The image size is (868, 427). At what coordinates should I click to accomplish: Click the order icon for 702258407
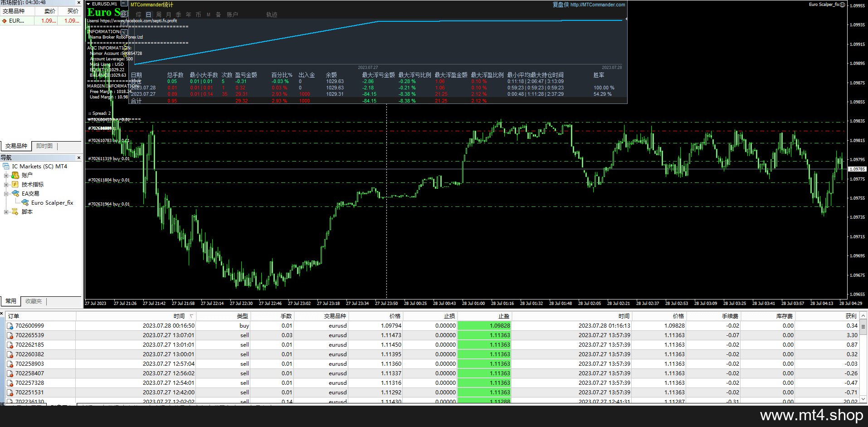click(x=10, y=373)
